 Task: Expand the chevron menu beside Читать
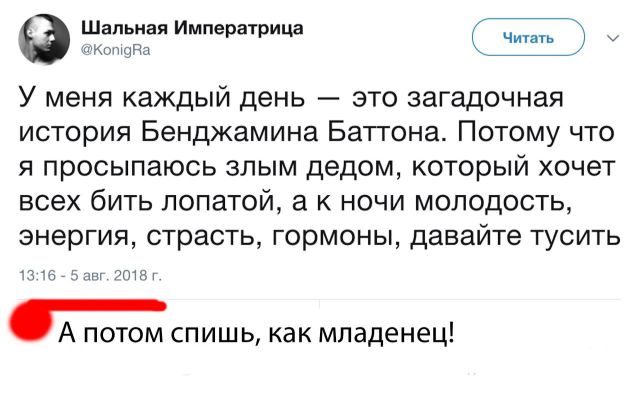click(x=613, y=38)
